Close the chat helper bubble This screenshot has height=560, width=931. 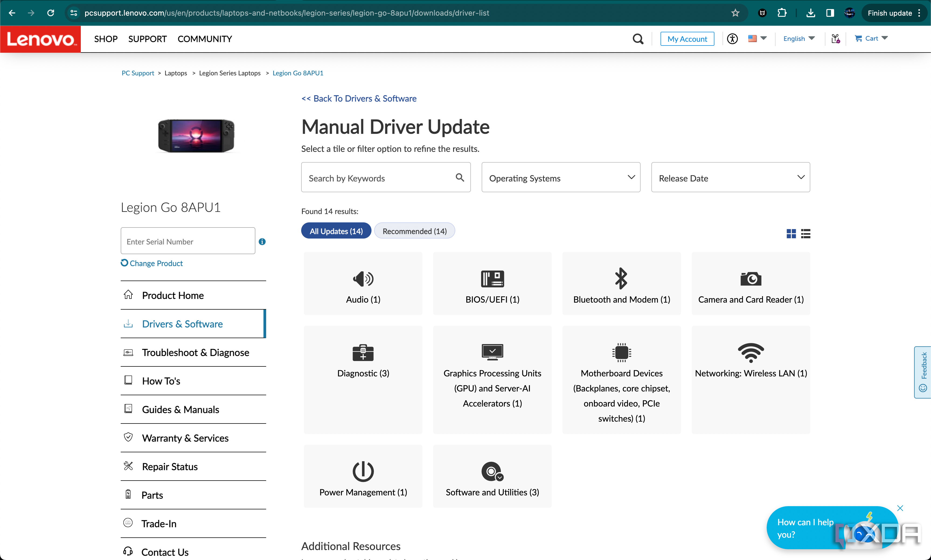[x=900, y=508]
